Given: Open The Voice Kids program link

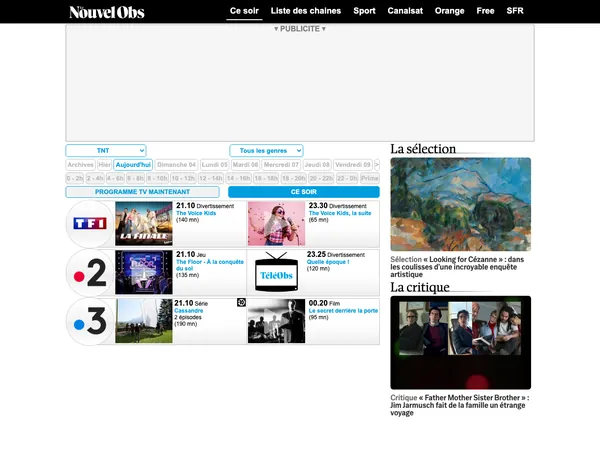Looking at the screenshot, I should click(196, 213).
